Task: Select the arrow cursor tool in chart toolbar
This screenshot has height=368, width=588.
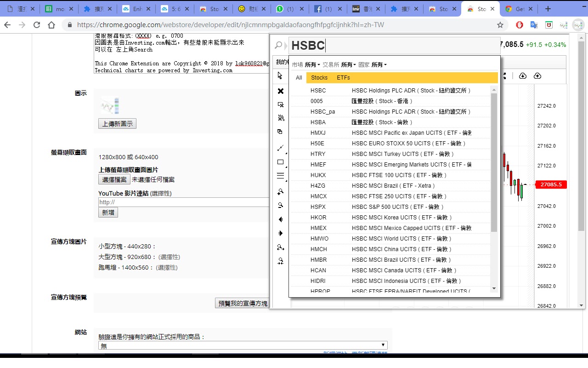Action: coord(280,75)
